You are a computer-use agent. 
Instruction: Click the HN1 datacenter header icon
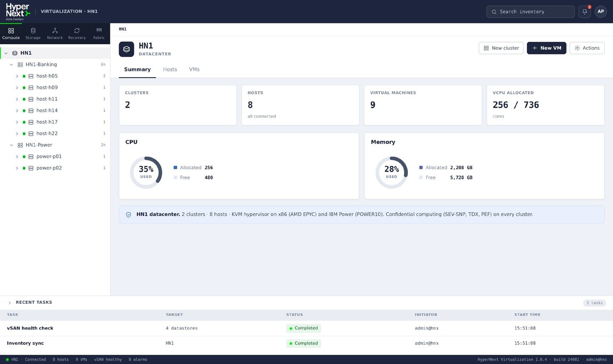tap(127, 49)
